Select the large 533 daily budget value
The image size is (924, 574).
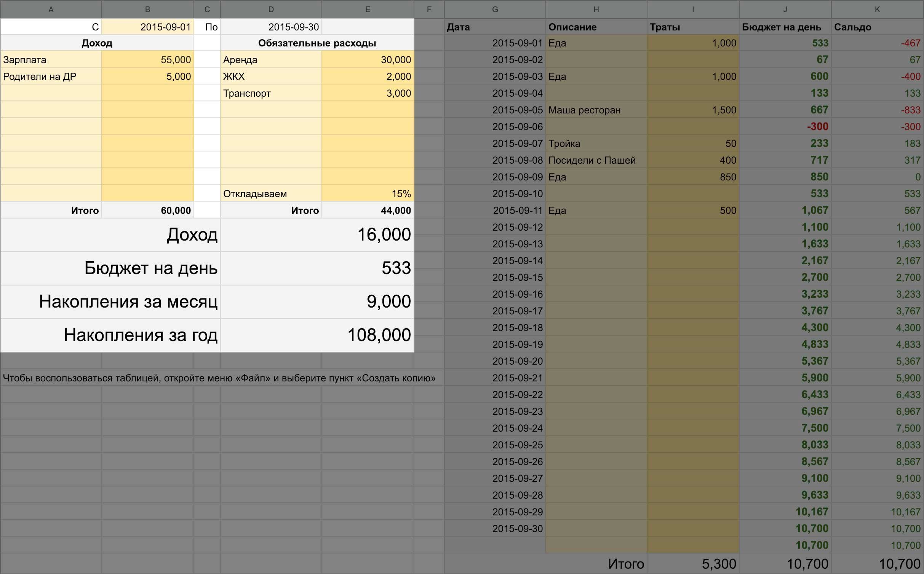[x=317, y=268]
